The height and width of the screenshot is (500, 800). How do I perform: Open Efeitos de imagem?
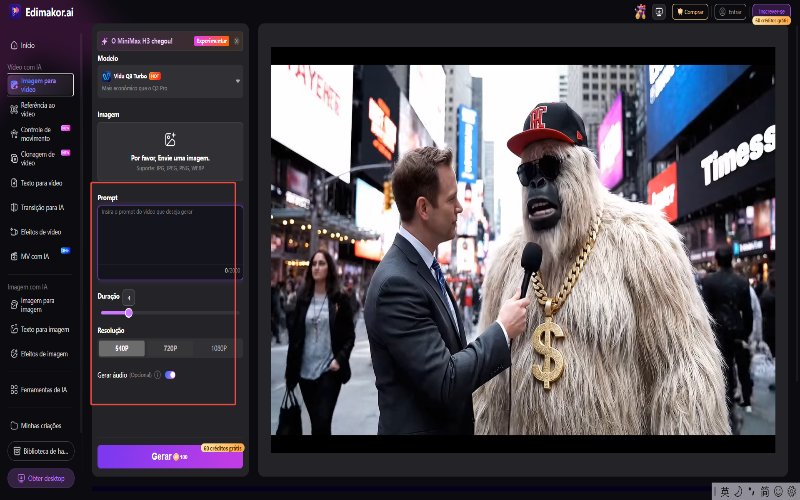point(41,354)
